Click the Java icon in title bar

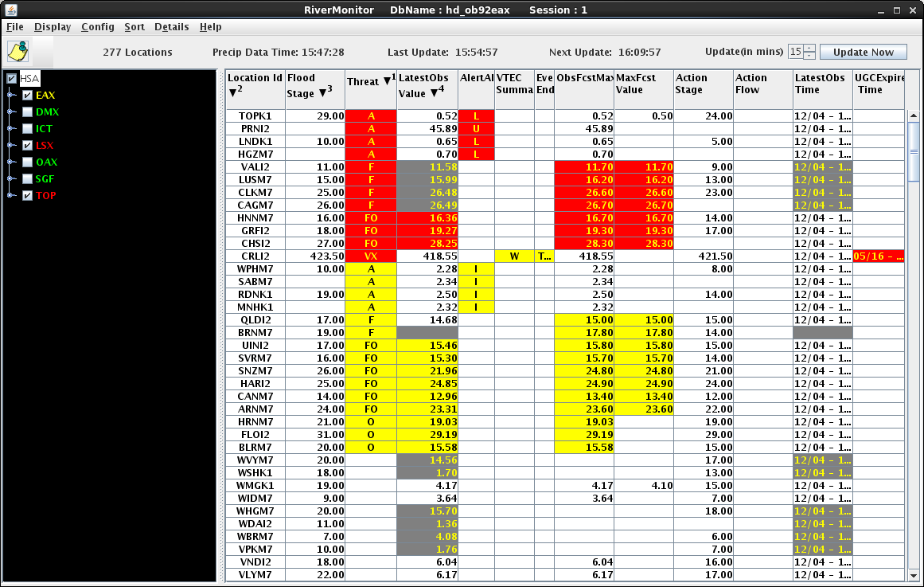(8, 10)
